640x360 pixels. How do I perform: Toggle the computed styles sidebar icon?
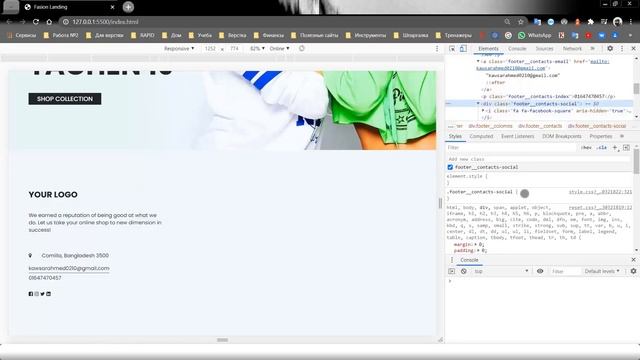point(626,147)
